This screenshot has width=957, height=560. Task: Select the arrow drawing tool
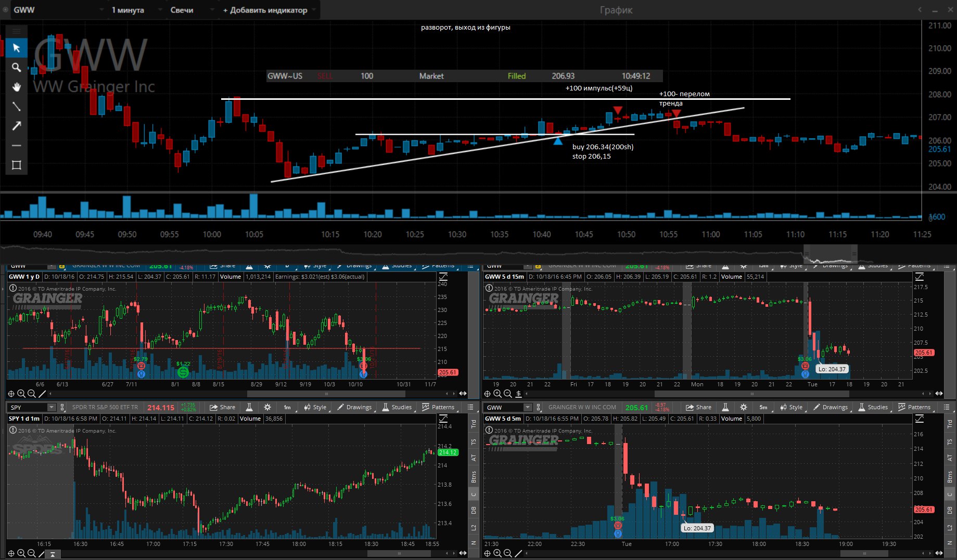click(16, 126)
